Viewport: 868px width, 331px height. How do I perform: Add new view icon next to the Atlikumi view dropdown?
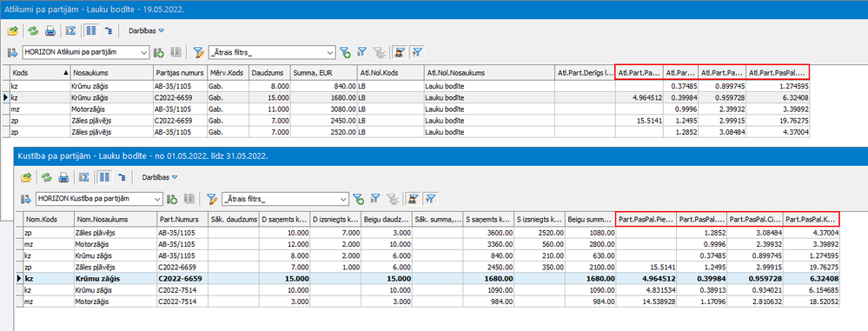(x=159, y=53)
